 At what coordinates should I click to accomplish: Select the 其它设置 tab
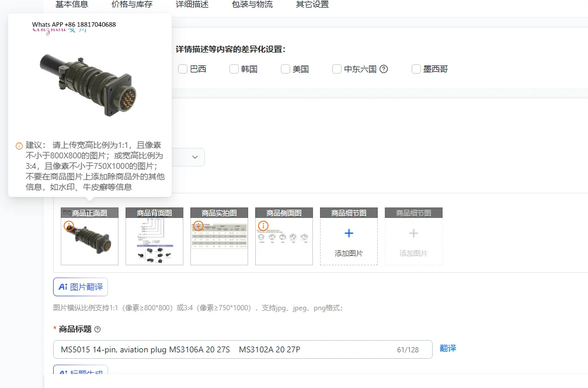312,5
